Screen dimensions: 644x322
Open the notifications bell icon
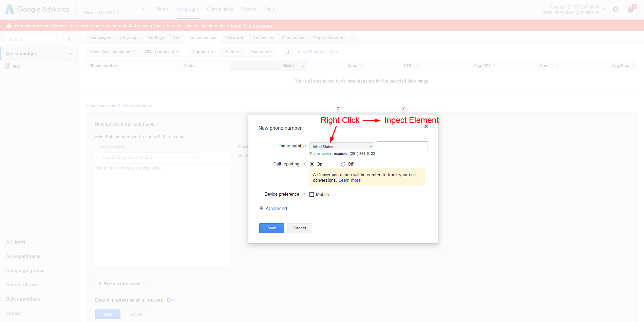point(630,10)
